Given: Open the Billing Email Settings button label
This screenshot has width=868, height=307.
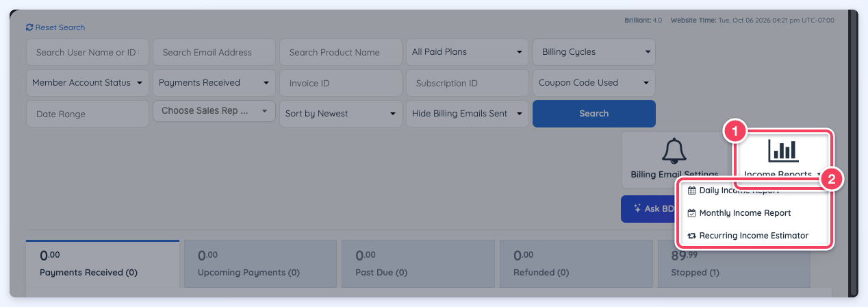Looking at the screenshot, I should click(x=674, y=175).
